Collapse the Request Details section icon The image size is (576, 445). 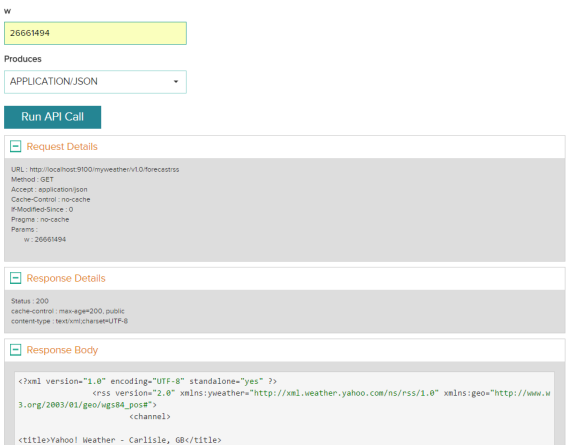coord(15,146)
